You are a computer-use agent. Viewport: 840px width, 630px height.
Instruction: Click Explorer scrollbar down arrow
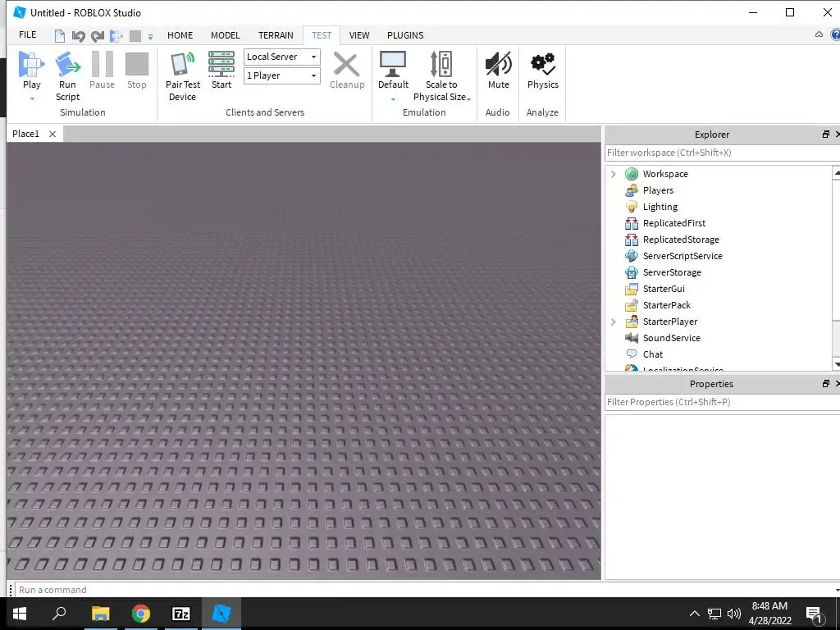coord(837,365)
